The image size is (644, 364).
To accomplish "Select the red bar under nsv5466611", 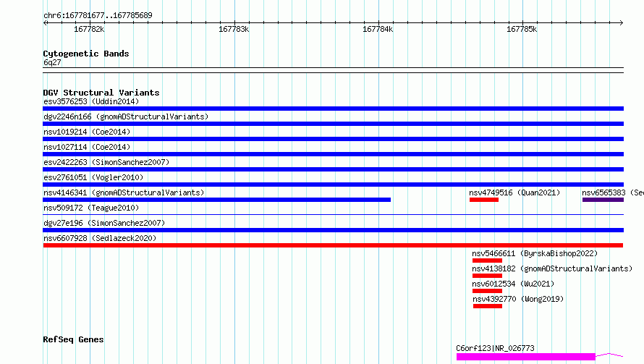I will point(487,261).
